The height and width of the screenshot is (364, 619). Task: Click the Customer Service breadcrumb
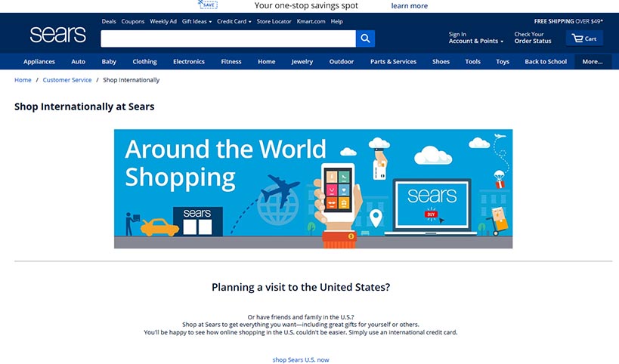coord(67,80)
